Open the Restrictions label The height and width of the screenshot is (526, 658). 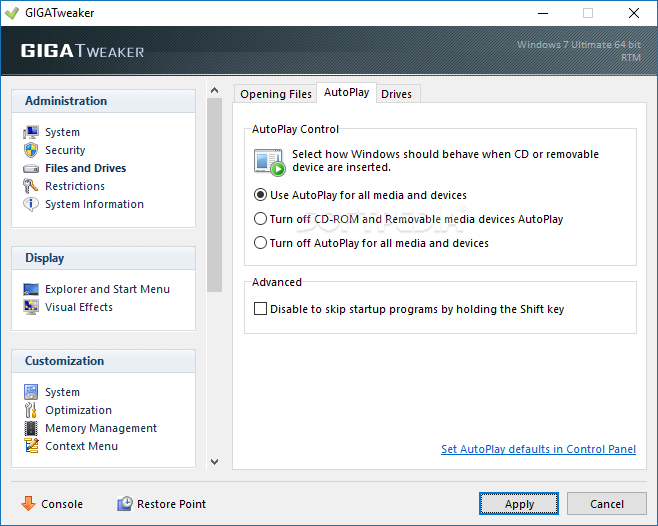[75, 186]
